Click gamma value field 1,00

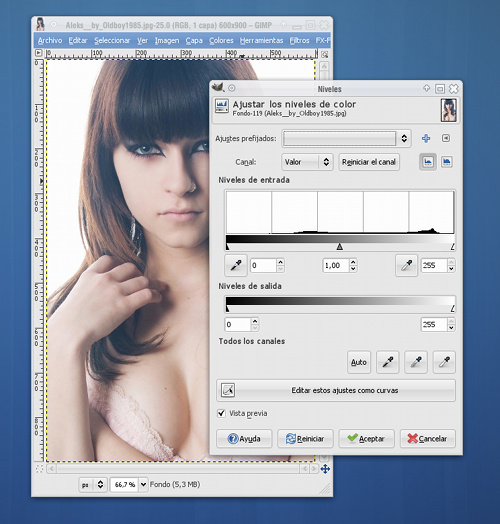click(x=336, y=265)
